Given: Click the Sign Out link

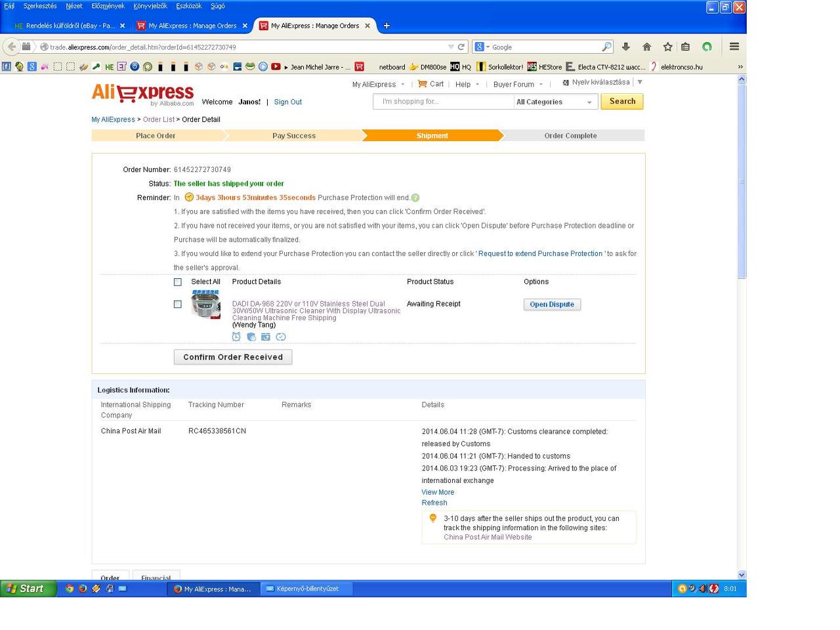Looking at the screenshot, I should pyautogui.click(x=288, y=102).
